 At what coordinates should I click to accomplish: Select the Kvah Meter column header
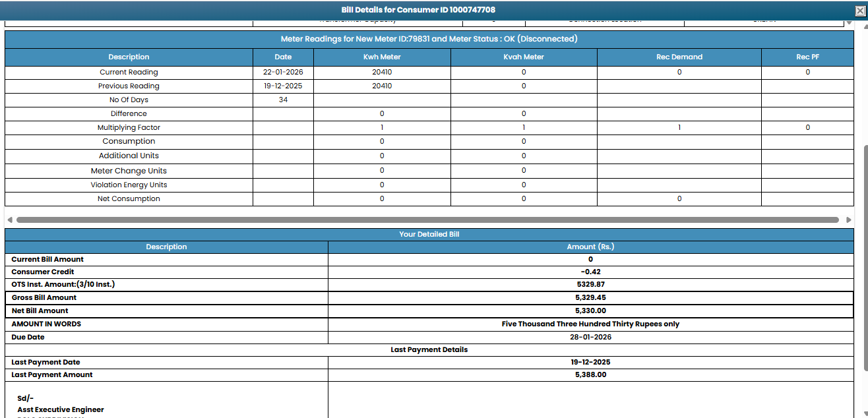pos(524,57)
